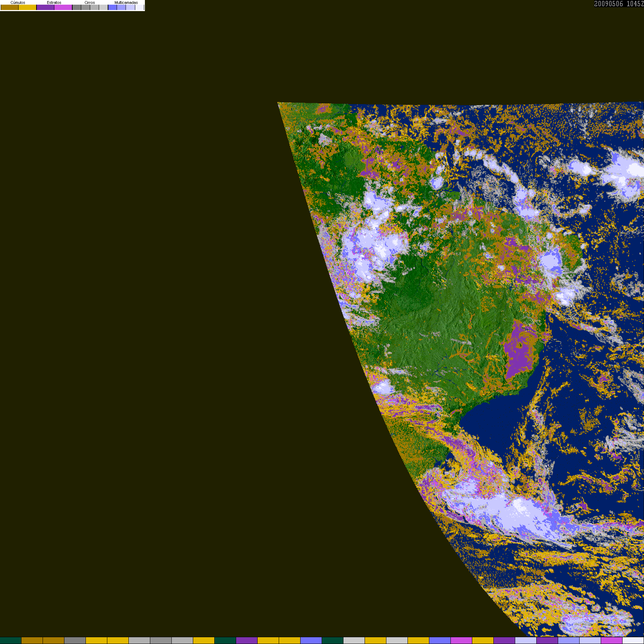Image resolution: width=644 pixels, height=644 pixels.
Task: Click the dark brown Cúmulos legend swatch
Action: (x=10, y=8)
